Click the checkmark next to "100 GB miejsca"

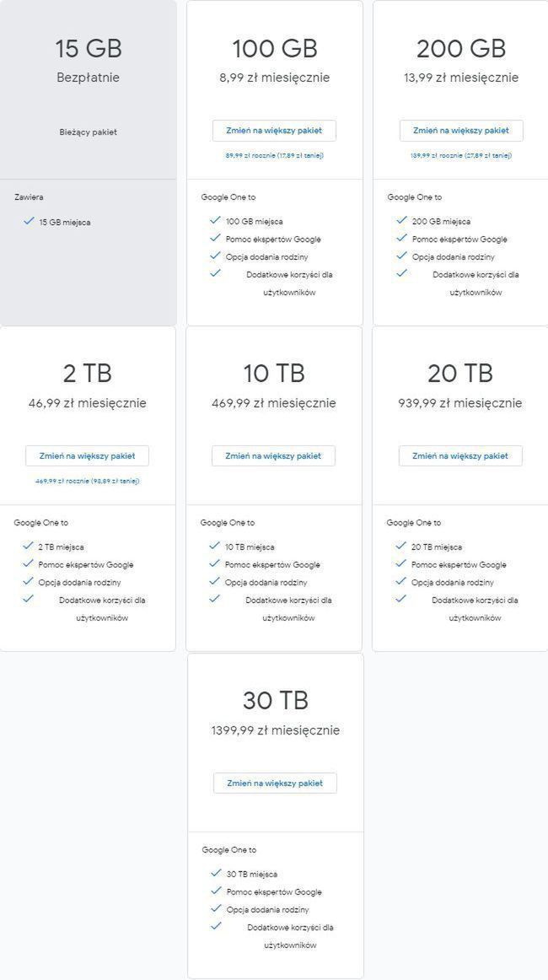pos(216,220)
